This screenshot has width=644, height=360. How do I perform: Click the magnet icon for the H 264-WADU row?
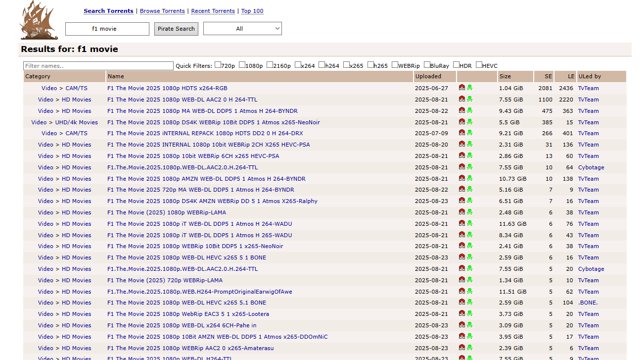(462, 223)
